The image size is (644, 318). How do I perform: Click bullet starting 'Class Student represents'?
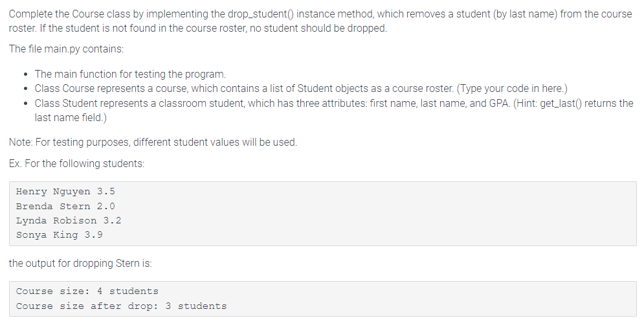334,110
